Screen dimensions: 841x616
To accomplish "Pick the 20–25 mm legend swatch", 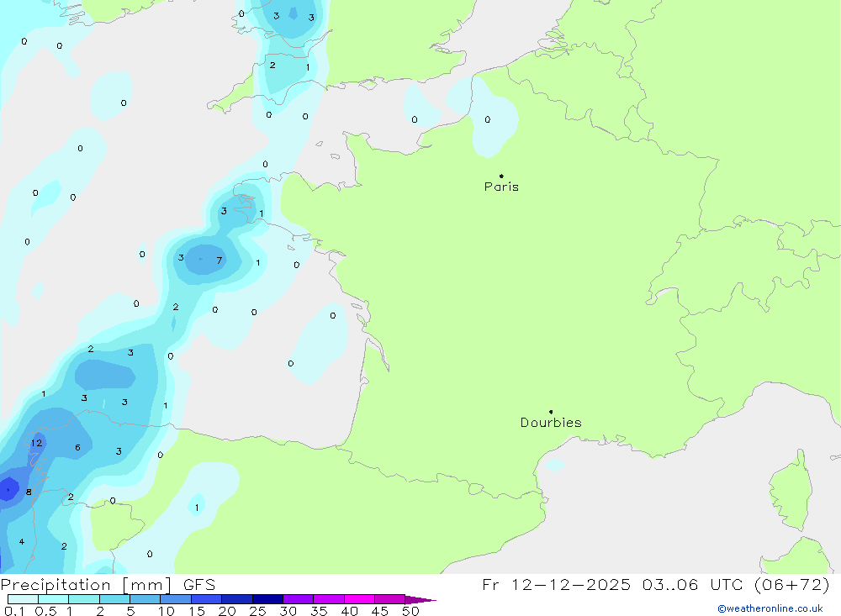I will click(237, 599).
